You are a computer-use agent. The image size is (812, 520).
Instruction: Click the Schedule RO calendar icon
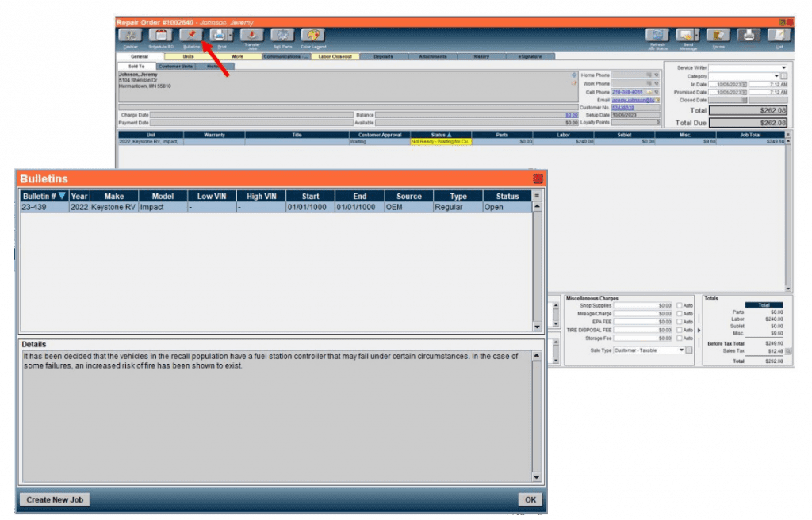(160, 36)
